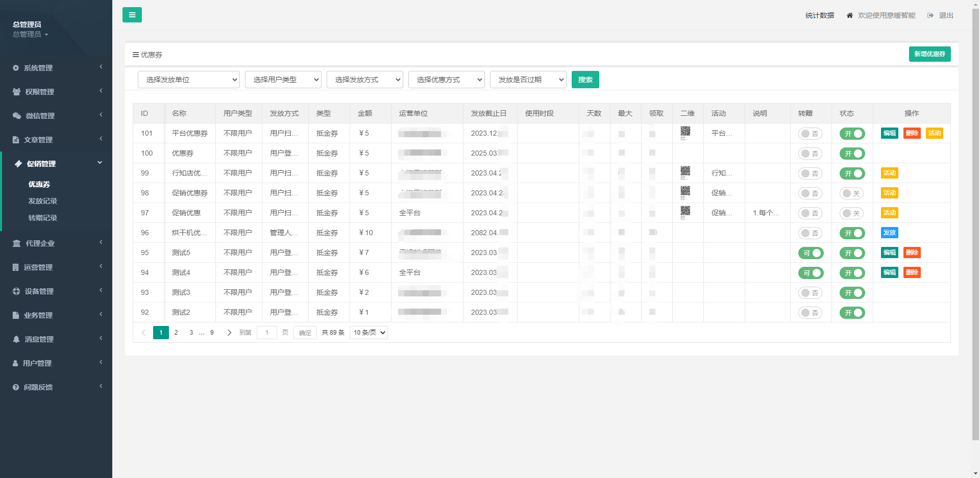Select 转赠记录 in the sidebar submenu
This screenshot has width=980, height=478.
point(42,218)
